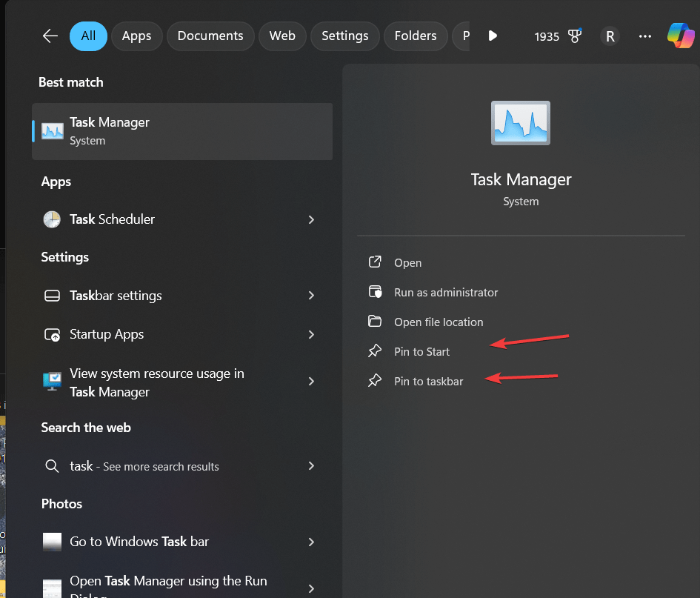The height and width of the screenshot is (598, 700).
Task: Click the back arrow in search panel
Action: [x=50, y=36]
